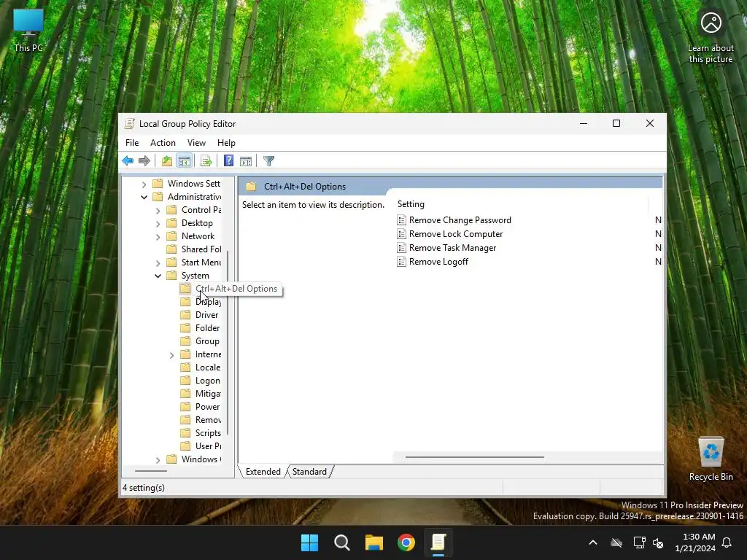Viewport: 747px width, 560px height.
Task: Click the Group Policy Editor taskbar icon
Action: coord(438,542)
